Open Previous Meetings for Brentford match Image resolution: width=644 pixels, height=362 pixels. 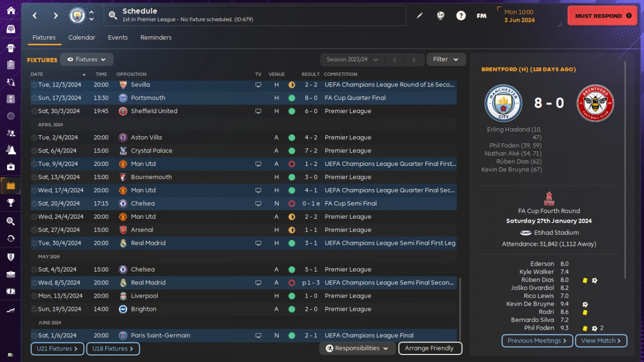(x=537, y=340)
